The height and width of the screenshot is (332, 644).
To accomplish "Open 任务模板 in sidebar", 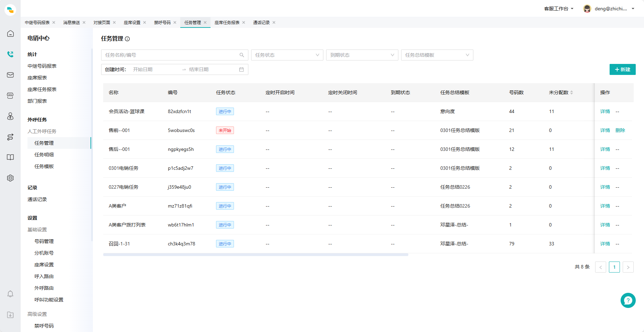I will coord(44,166).
